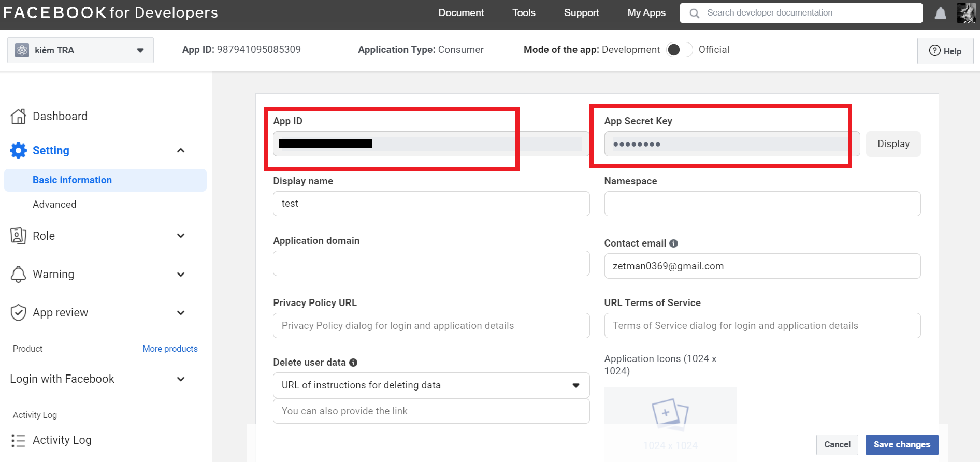Viewport: 980px width, 462px height.
Task: Click the notification bell icon
Action: click(940, 13)
